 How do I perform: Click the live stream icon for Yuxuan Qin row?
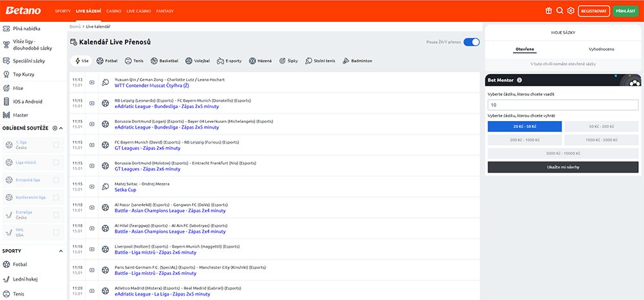coord(92,82)
